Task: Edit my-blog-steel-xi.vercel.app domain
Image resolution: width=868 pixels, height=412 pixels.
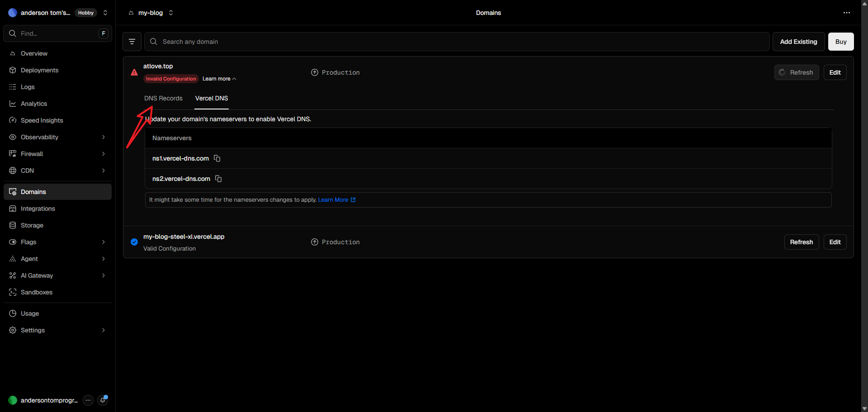Action: pos(835,242)
